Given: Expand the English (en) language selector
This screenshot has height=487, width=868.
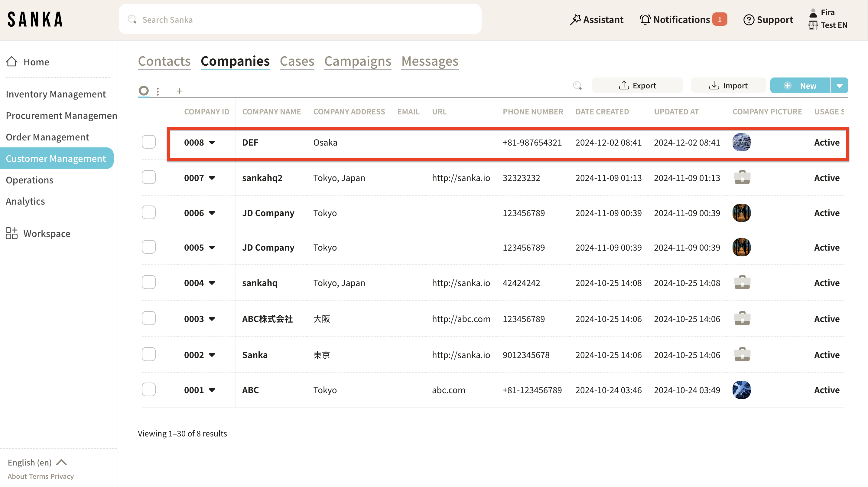Looking at the screenshot, I should (x=37, y=462).
